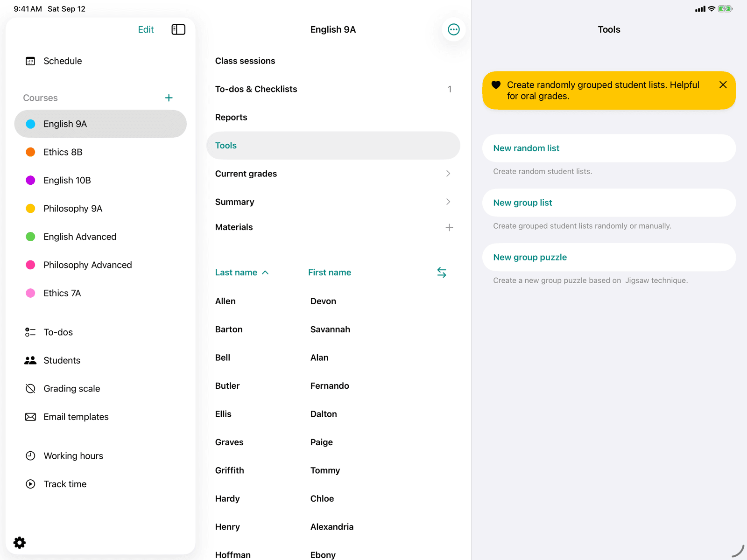Open Class sessions
747x560 pixels.
(x=333, y=61)
